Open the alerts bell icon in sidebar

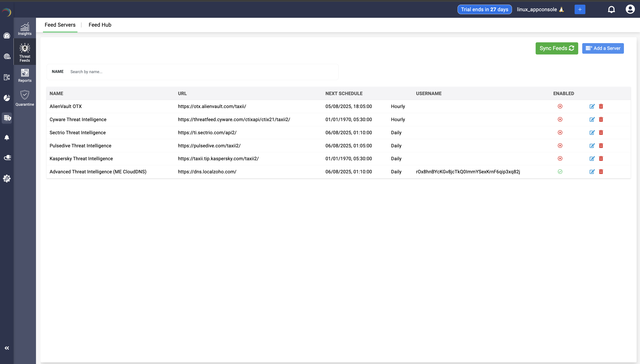(x=7, y=137)
